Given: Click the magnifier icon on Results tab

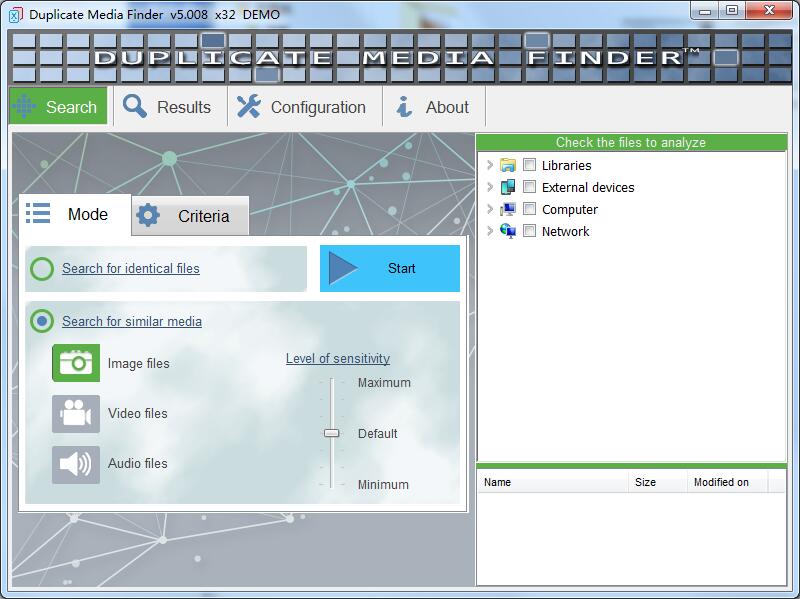Looking at the screenshot, I should [135, 106].
